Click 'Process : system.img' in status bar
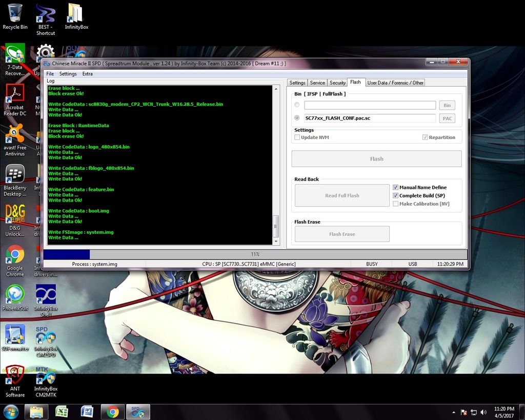The image size is (525, 420). 94,264
